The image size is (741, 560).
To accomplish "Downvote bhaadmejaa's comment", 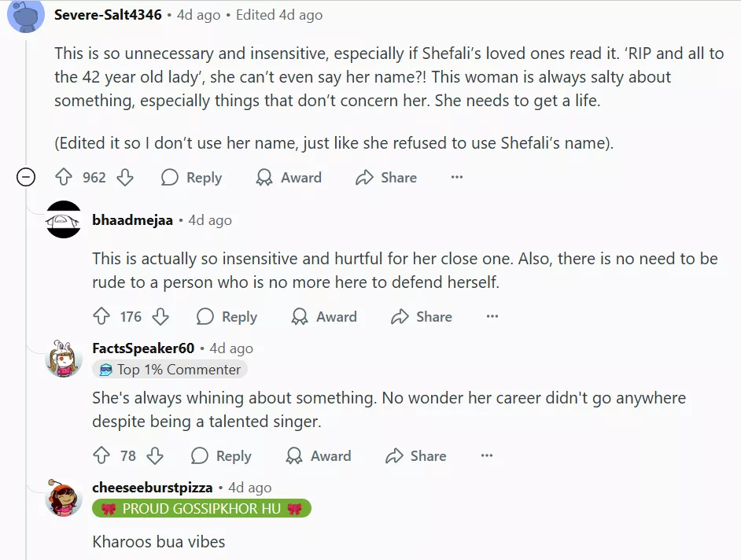I will pos(160,317).
